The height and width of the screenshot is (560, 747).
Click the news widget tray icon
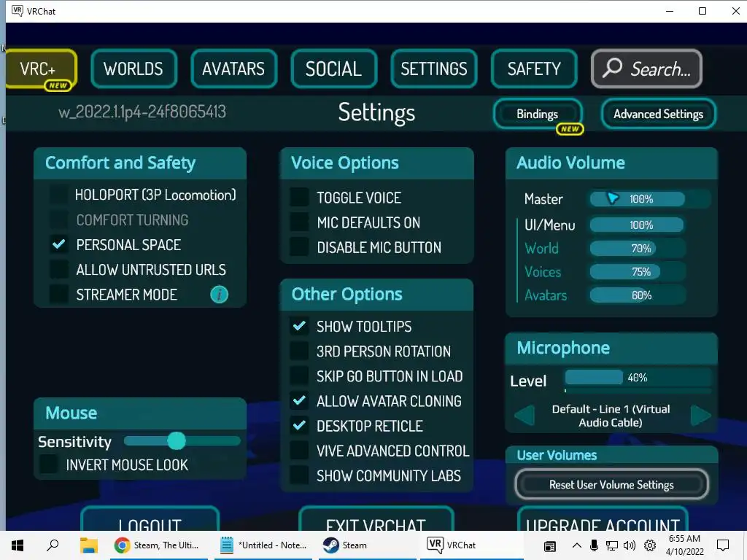click(x=550, y=546)
